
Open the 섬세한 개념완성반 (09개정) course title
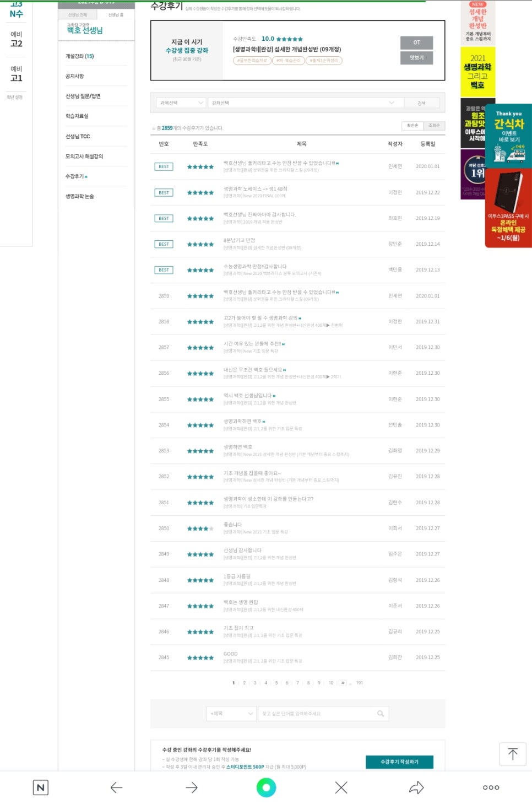pyautogui.click(x=287, y=50)
